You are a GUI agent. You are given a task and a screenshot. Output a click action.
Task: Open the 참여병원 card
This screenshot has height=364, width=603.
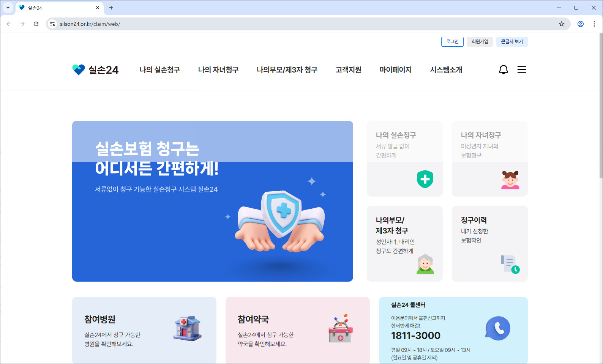pos(144,330)
